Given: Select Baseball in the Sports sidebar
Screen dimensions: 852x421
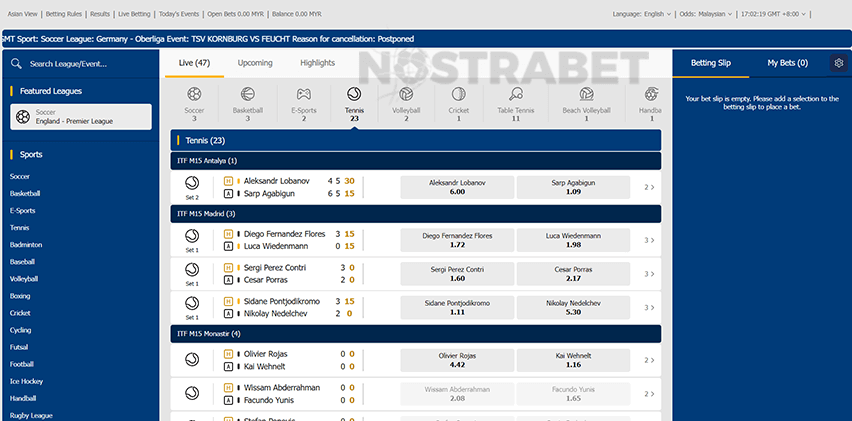Looking at the screenshot, I should click(x=22, y=262).
